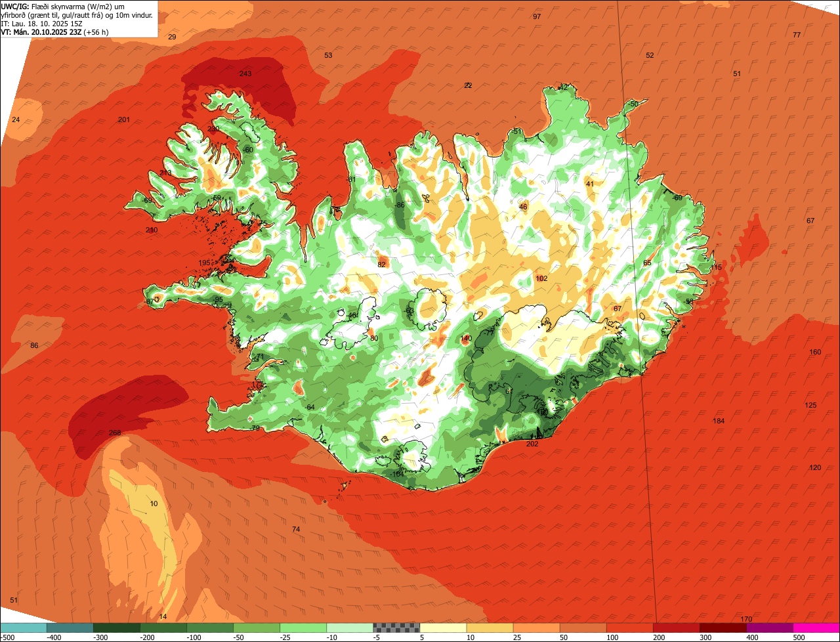Click the map value 82
Image resolution: width=840 pixels, height=642 pixels.
[x=381, y=265]
